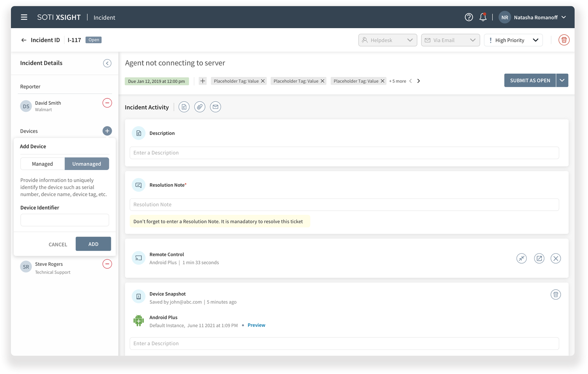Remove the first Placeholder Tag

[263, 81]
